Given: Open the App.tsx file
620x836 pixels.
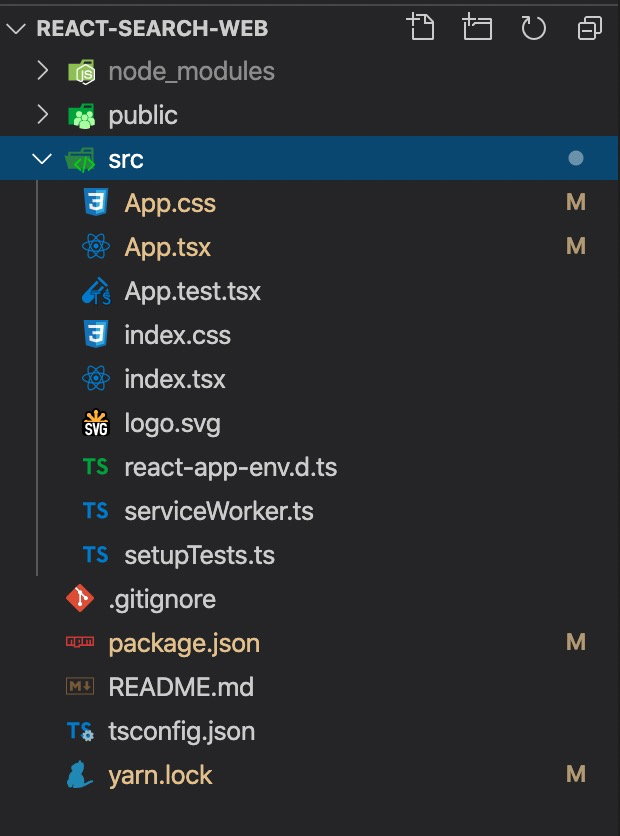Looking at the screenshot, I should [x=167, y=247].
